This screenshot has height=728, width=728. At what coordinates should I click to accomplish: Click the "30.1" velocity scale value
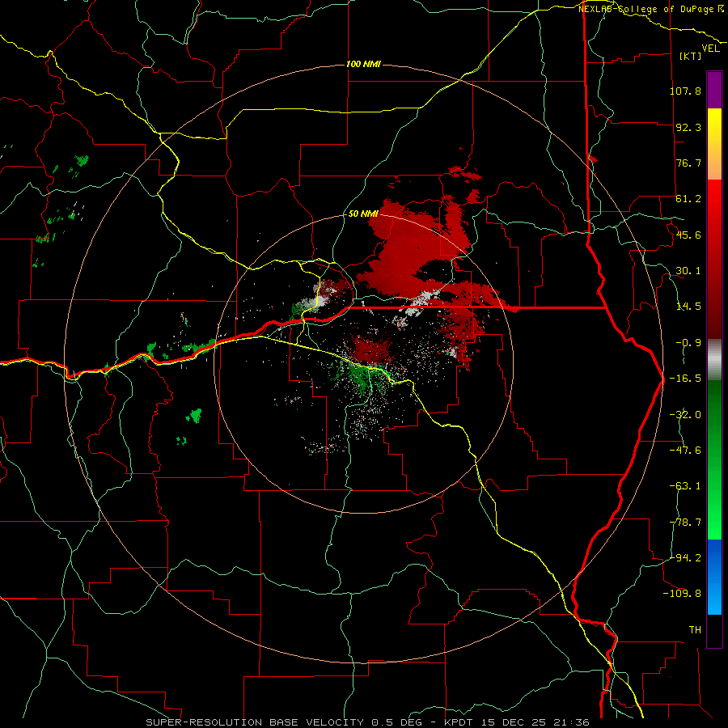(x=688, y=271)
